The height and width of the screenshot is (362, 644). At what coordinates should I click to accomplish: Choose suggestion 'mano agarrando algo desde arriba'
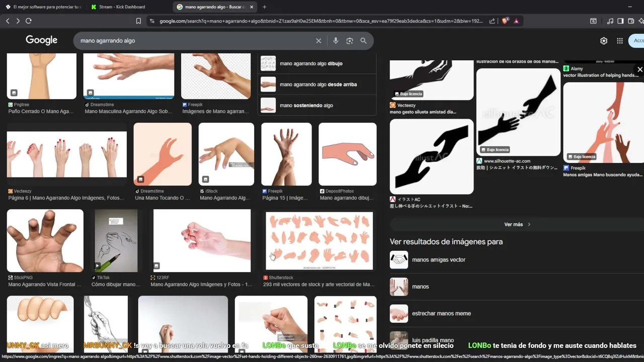pos(317,84)
